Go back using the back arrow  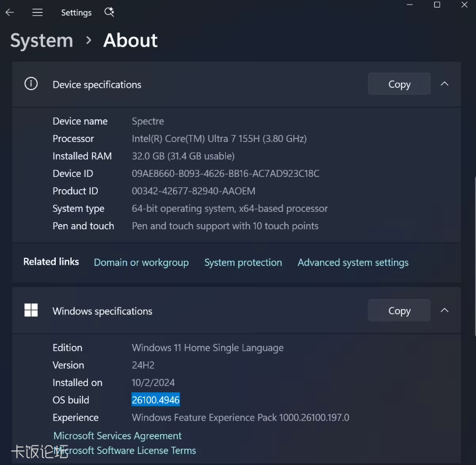(10, 12)
